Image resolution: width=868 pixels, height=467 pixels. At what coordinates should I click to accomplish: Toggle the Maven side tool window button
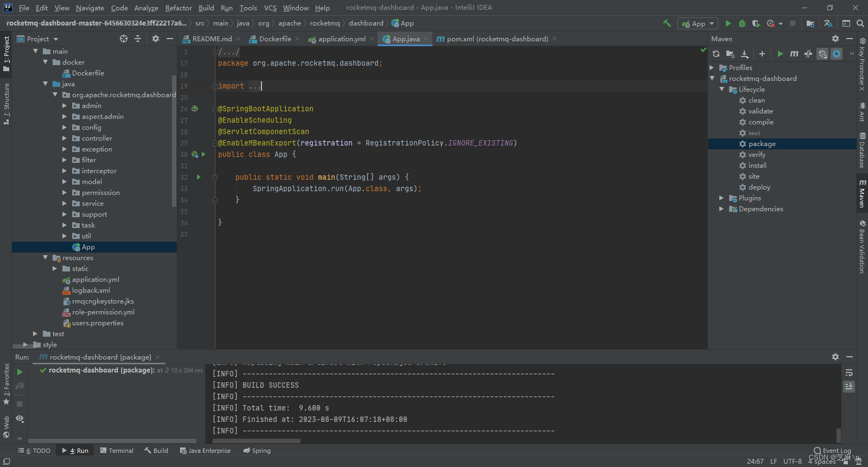(862, 193)
